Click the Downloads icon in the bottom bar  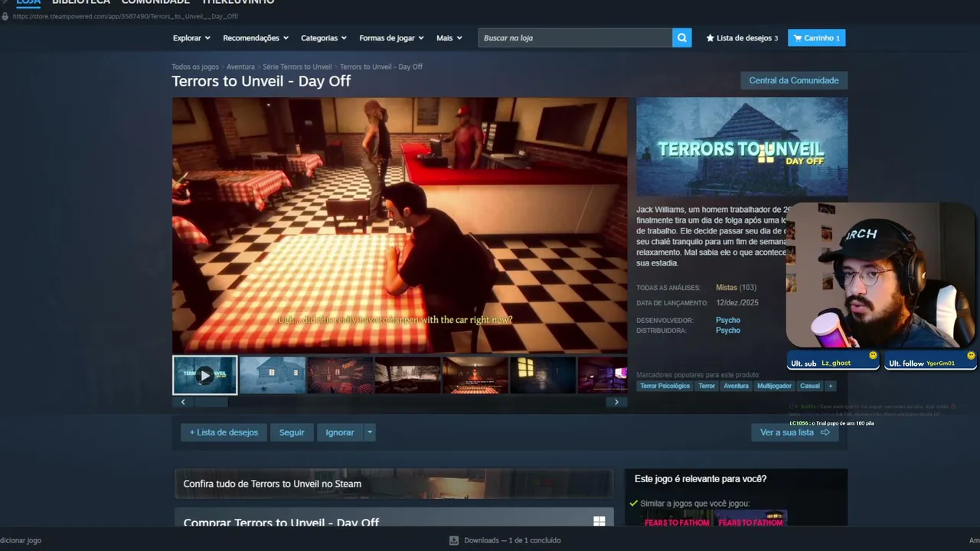click(x=454, y=540)
